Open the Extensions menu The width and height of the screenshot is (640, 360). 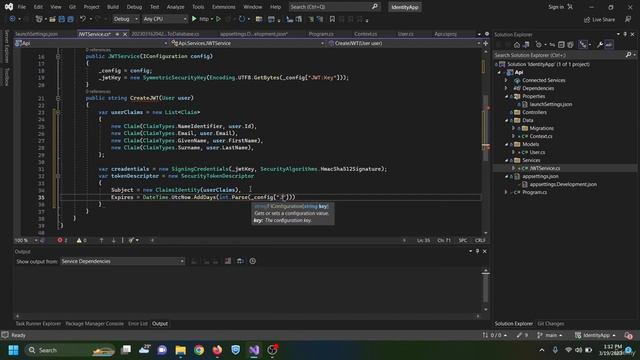[223, 7]
